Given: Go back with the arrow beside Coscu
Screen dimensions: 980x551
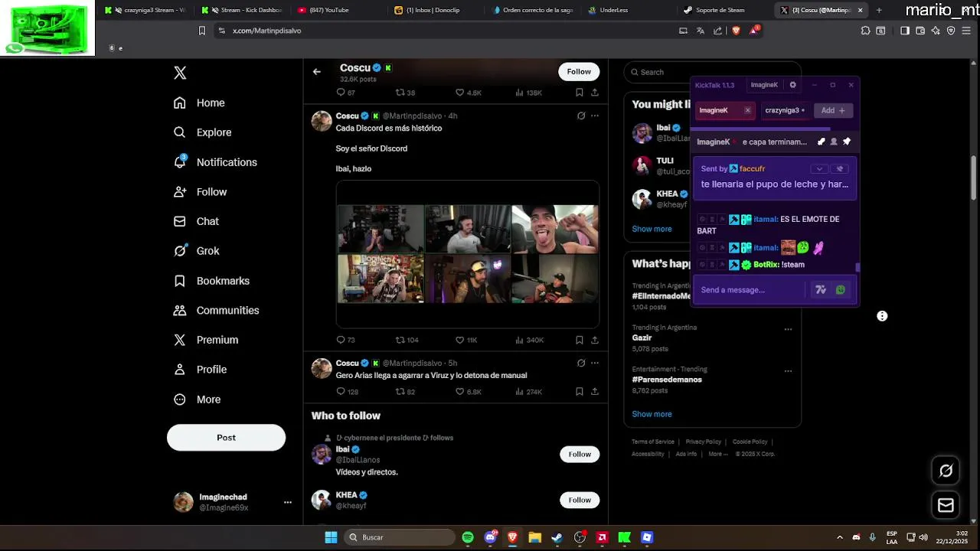Looking at the screenshot, I should [316, 71].
